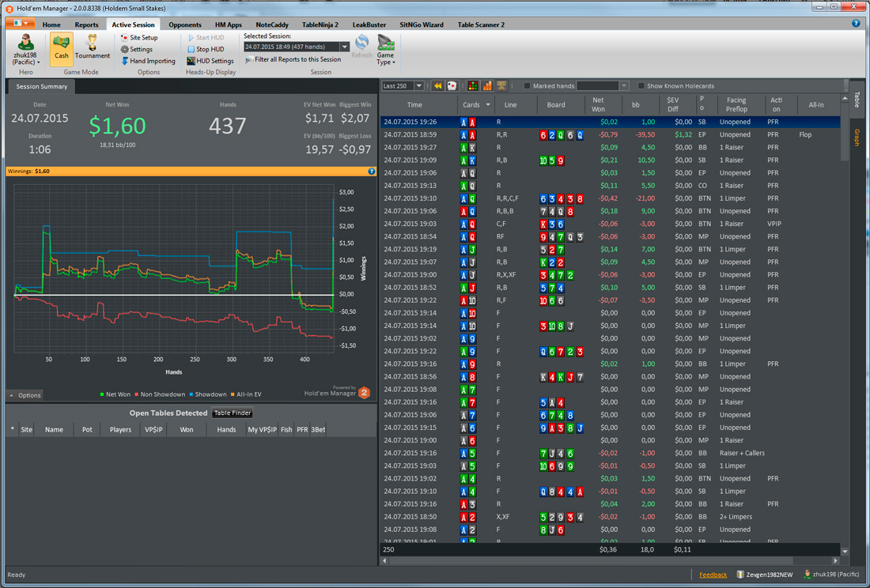Click Stop HUD

(x=206, y=49)
